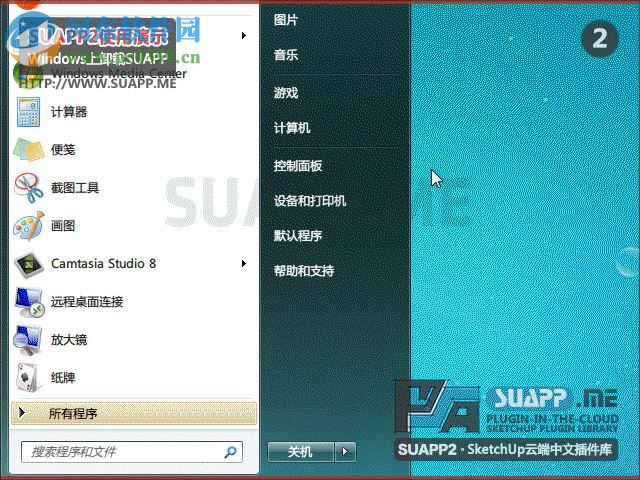Launch Sticky Notes icon (便笺)
Viewport: 640px width, 480px height.
click(29, 150)
